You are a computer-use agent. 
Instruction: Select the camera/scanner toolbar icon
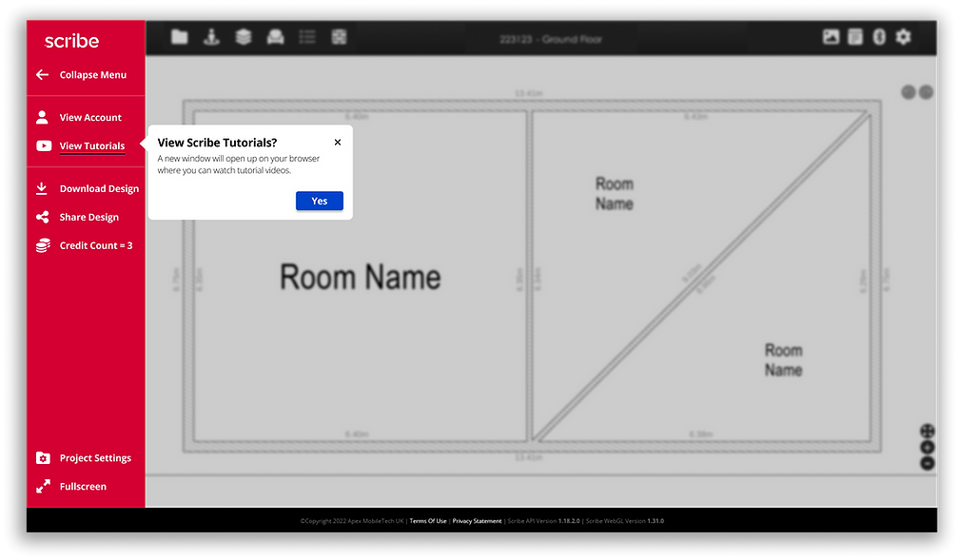[x=276, y=36]
